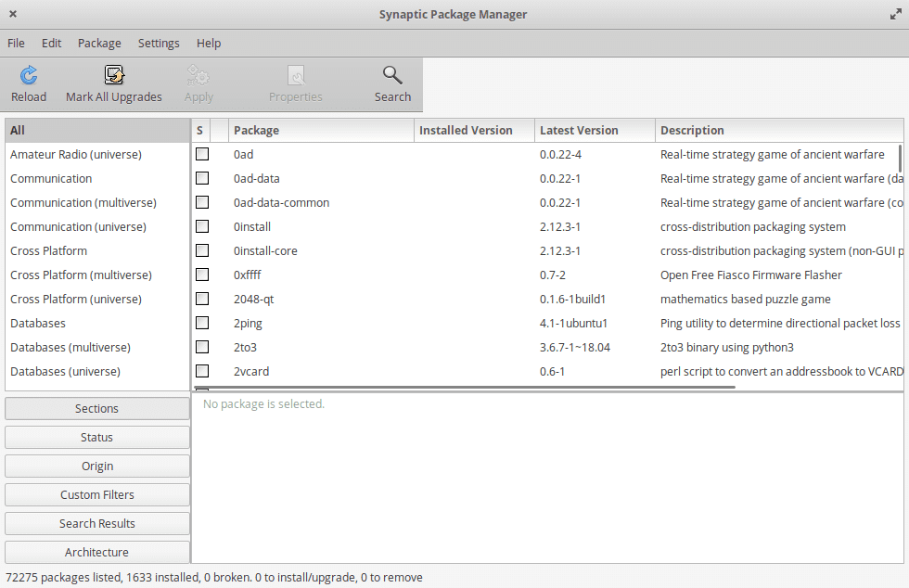Click the Description column header

[779, 131]
